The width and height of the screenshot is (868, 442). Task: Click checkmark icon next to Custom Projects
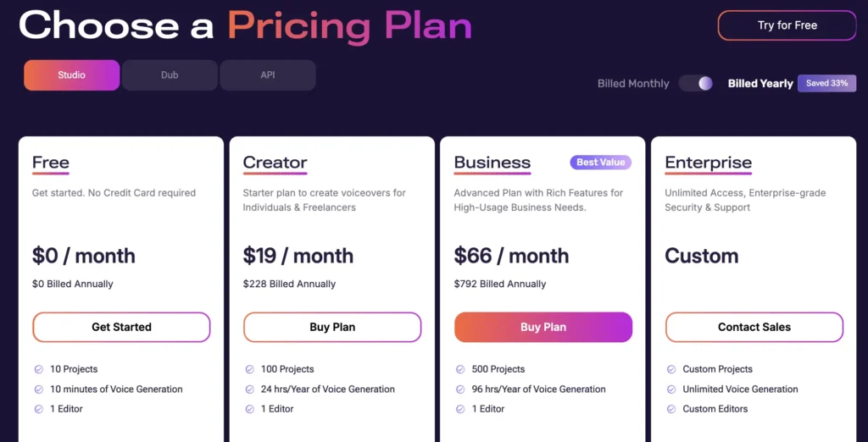[672, 369]
